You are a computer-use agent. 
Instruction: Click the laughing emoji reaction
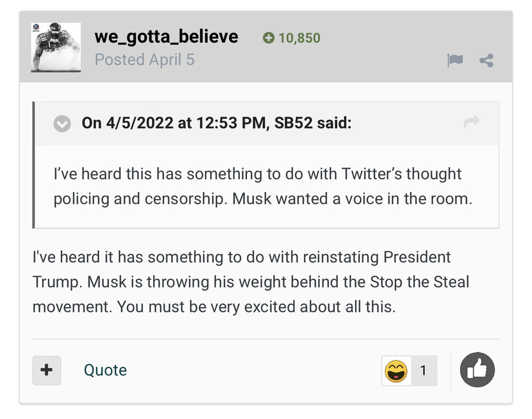(396, 371)
